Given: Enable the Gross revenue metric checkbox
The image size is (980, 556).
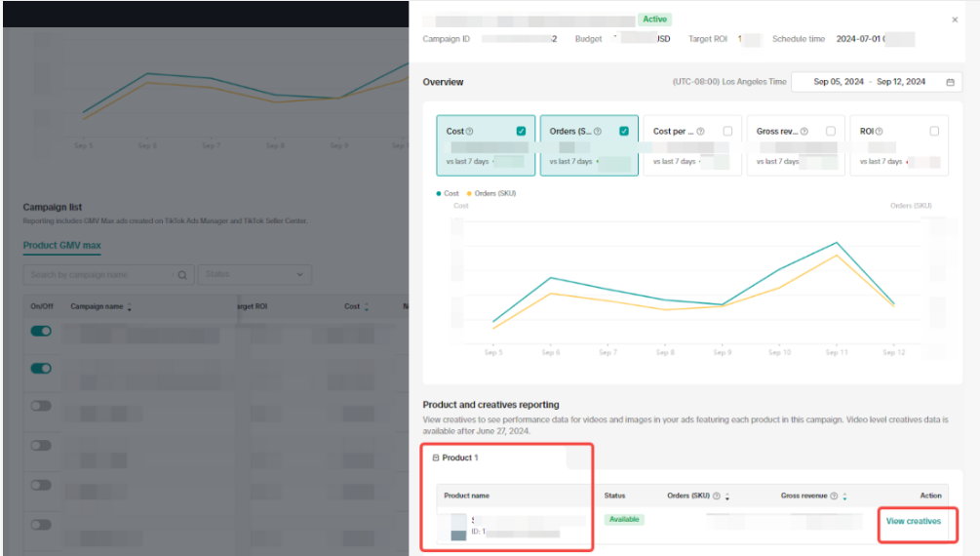Looking at the screenshot, I should pos(831,131).
